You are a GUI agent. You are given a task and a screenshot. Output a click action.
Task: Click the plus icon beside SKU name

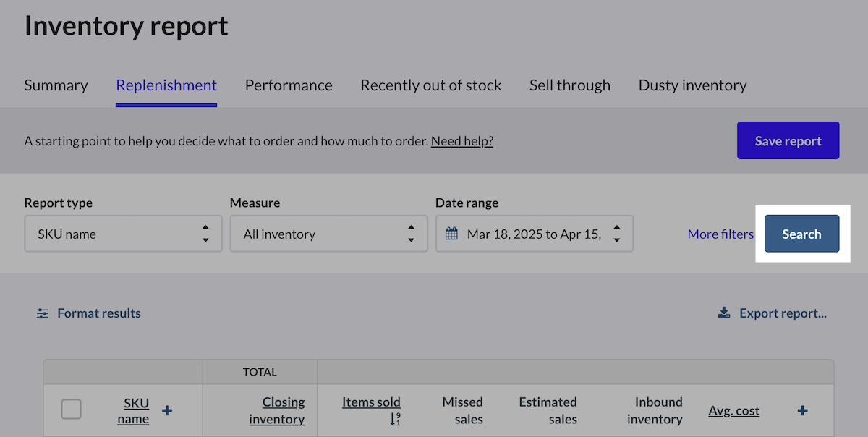pyautogui.click(x=167, y=411)
